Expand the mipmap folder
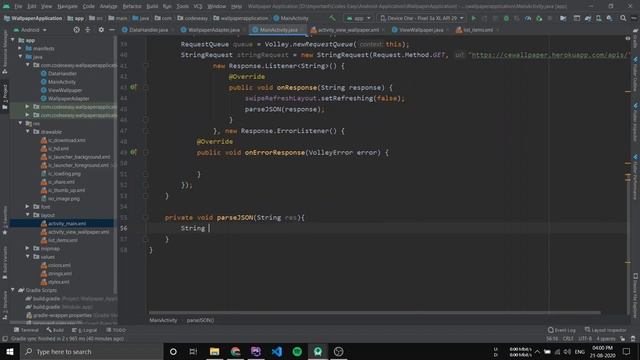The width and height of the screenshot is (640, 360). 28,248
